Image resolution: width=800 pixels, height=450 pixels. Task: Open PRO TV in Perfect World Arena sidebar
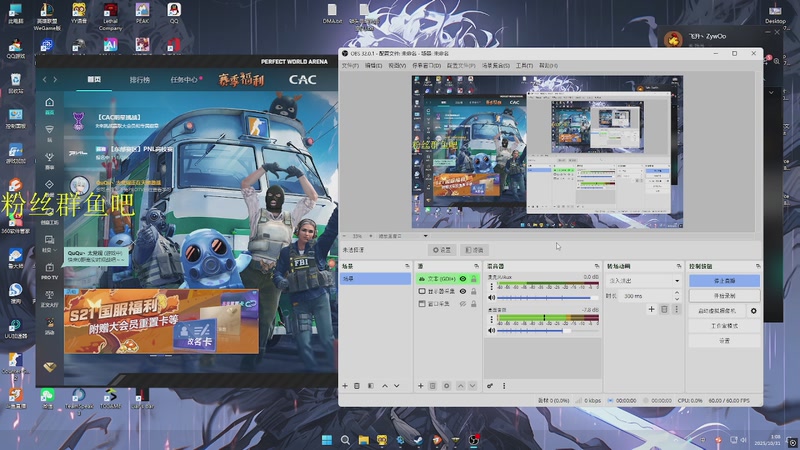[49, 271]
